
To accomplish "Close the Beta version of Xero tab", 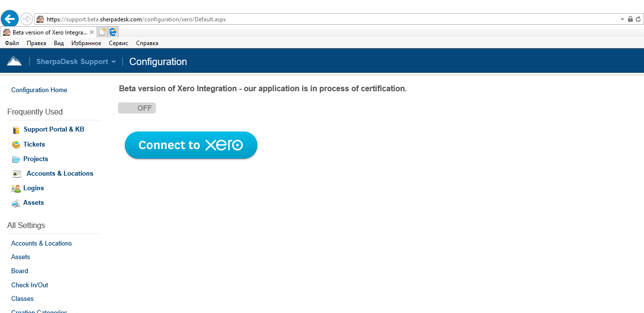I will [x=92, y=32].
